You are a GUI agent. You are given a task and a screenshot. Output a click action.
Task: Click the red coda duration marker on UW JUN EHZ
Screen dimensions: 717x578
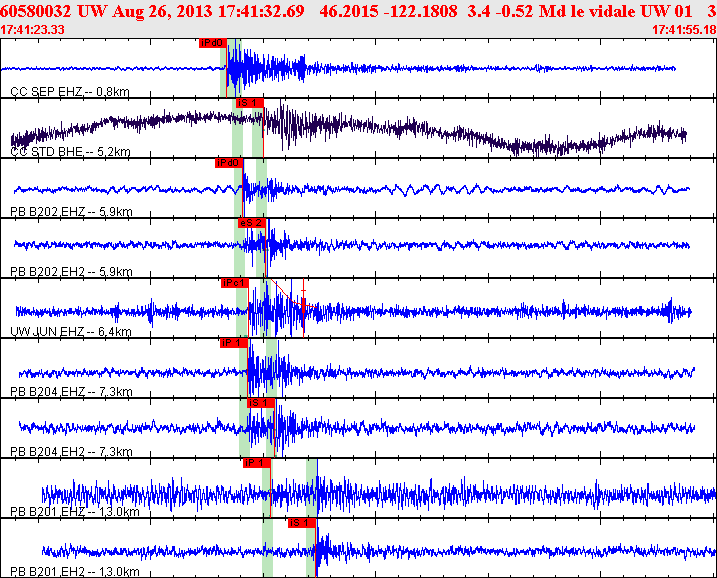304,308
